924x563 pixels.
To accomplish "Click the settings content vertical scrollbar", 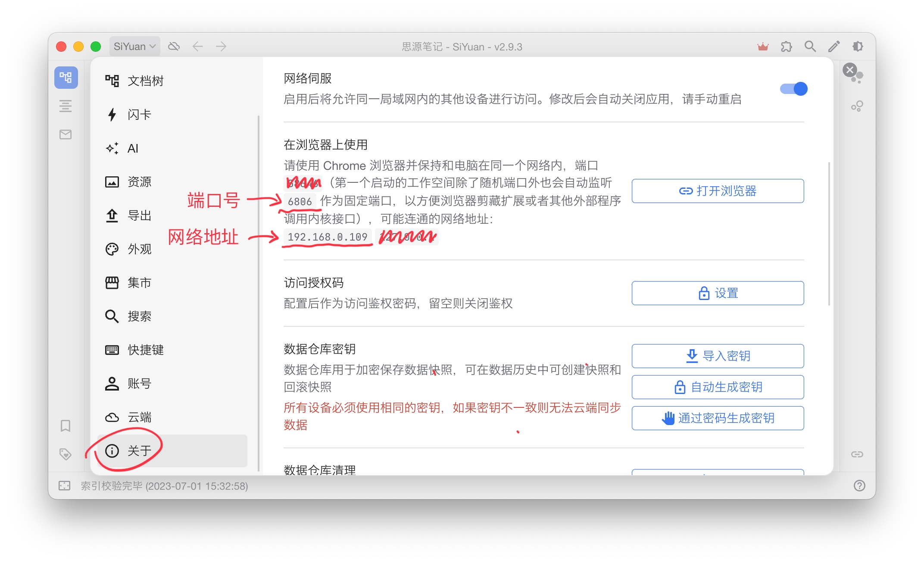I will 829,233.
